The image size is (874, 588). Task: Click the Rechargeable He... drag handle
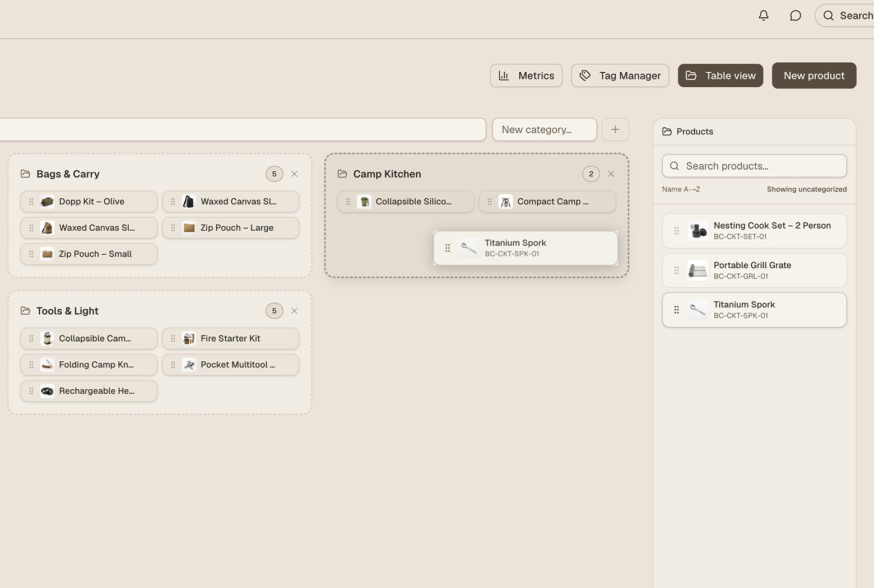click(x=31, y=391)
